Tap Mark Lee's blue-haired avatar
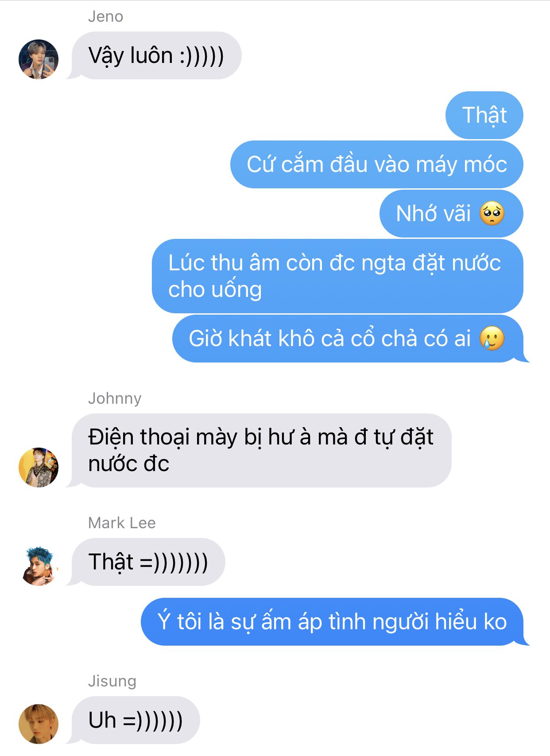Screen dimensions: 550x756 [39, 566]
